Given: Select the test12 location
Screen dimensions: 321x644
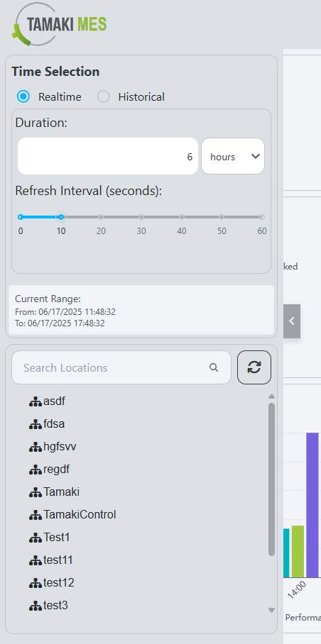Looking at the screenshot, I should tap(59, 582).
